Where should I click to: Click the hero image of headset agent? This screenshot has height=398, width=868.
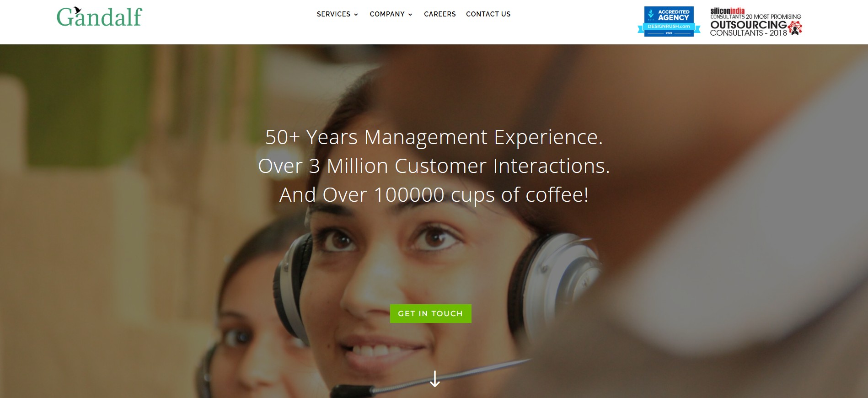click(x=434, y=221)
